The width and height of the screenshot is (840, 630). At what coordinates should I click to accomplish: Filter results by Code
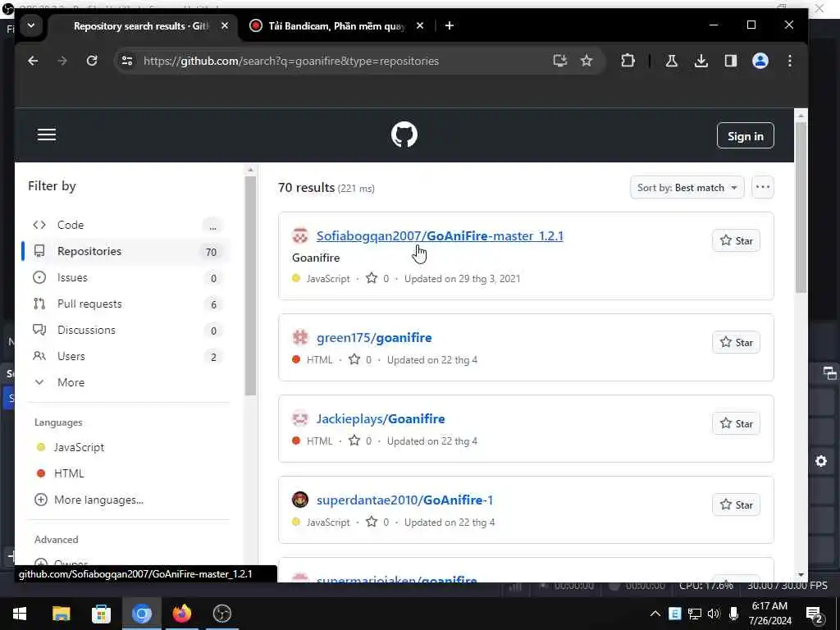tap(127, 225)
